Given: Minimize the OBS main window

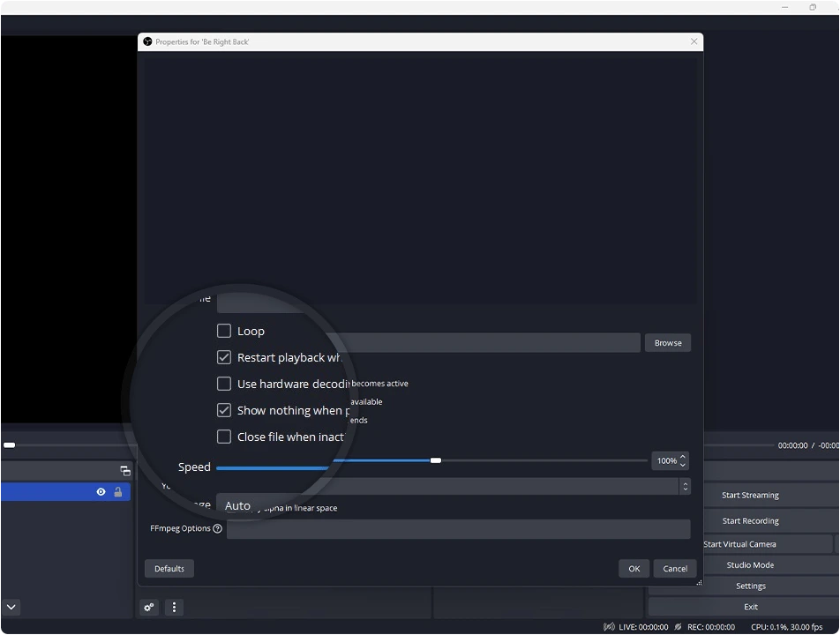Looking at the screenshot, I should coord(784,7).
